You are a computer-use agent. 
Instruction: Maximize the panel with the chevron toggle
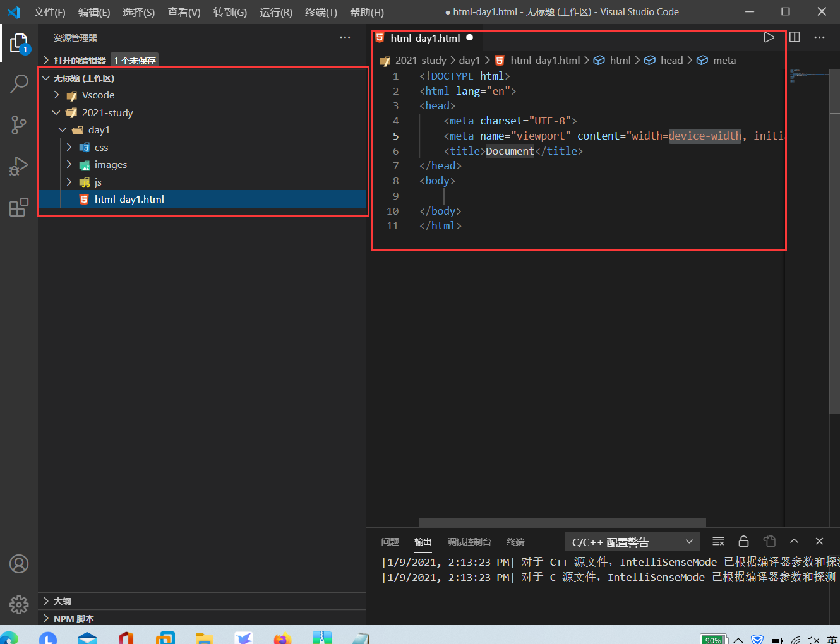click(794, 541)
